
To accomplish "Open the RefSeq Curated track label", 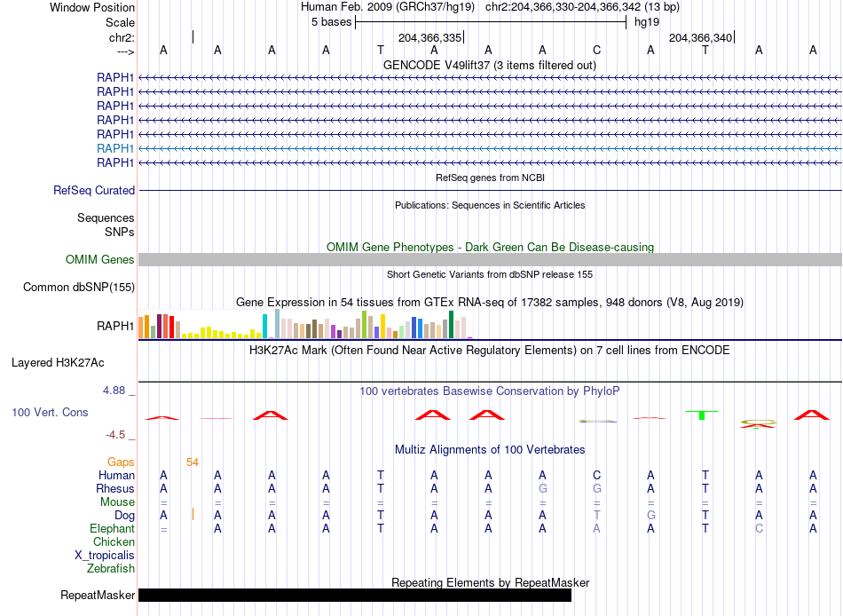I will [x=94, y=191].
